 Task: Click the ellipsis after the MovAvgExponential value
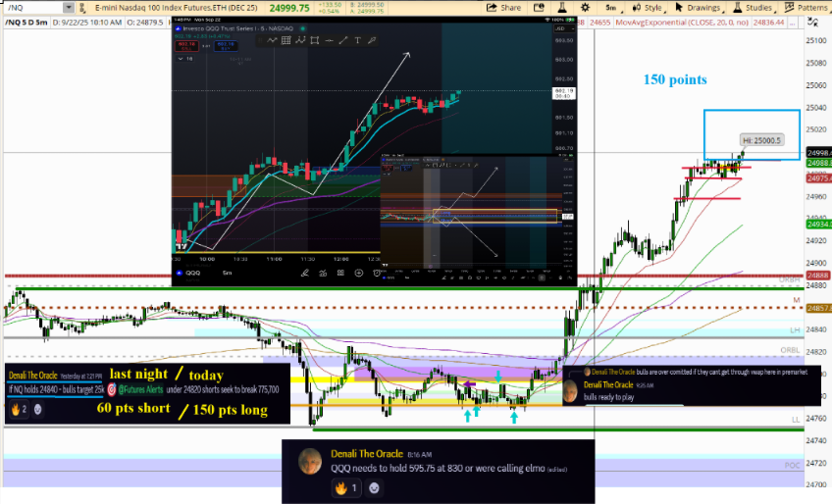pyautogui.click(x=793, y=23)
